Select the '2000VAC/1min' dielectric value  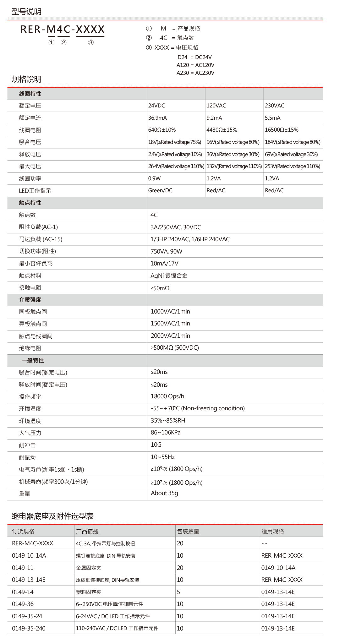point(171,336)
